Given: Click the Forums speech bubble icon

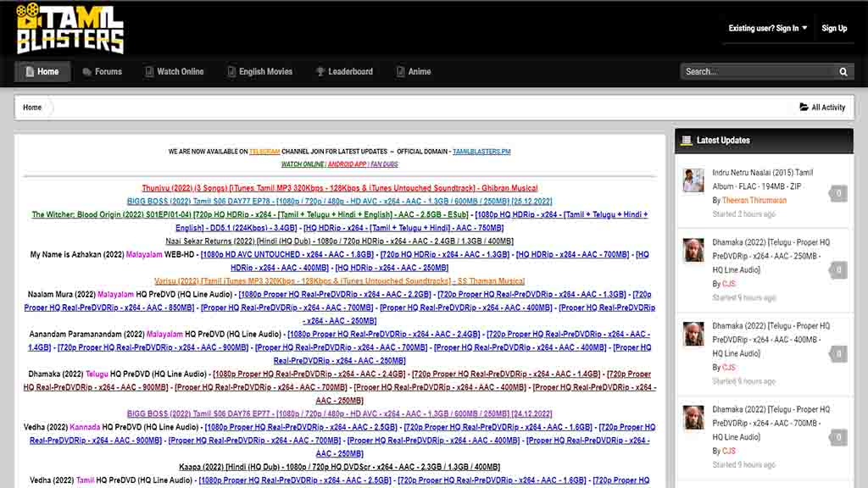Looking at the screenshot, I should coord(87,72).
